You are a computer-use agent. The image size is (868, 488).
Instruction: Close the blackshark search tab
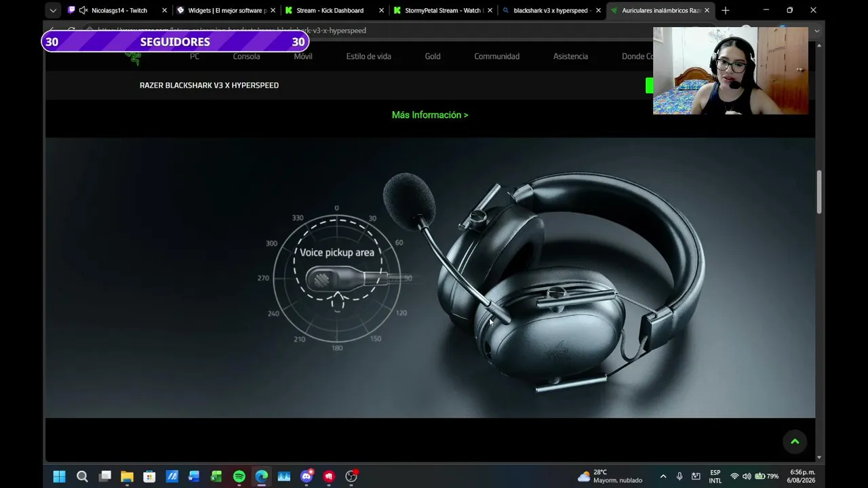tap(598, 11)
